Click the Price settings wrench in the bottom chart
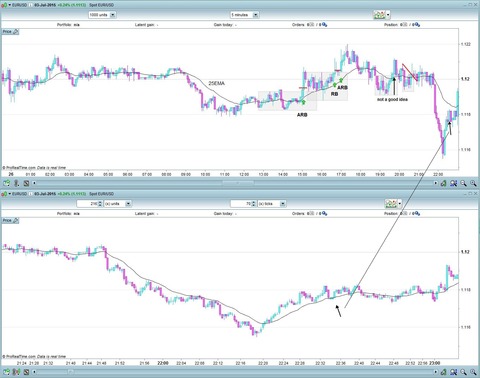 [x=16, y=220]
